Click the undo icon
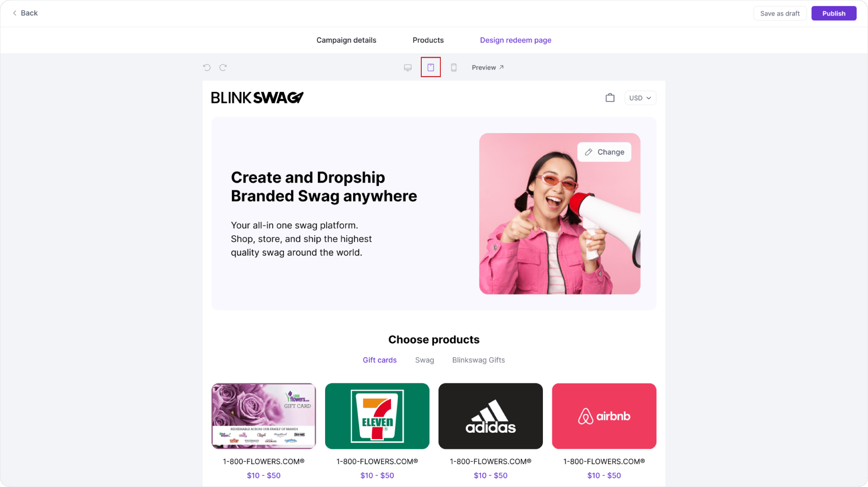Image resolution: width=868 pixels, height=487 pixels. click(207, 67)
